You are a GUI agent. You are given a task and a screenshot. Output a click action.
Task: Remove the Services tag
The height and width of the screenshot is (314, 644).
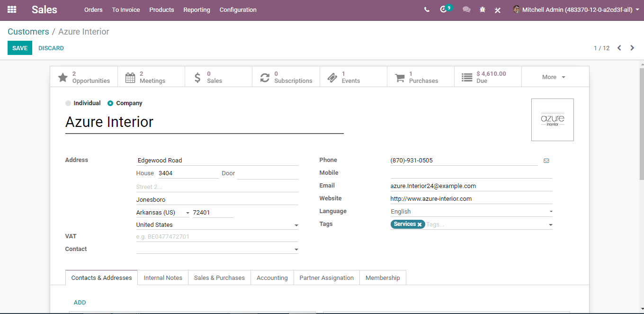pos(420,224)
